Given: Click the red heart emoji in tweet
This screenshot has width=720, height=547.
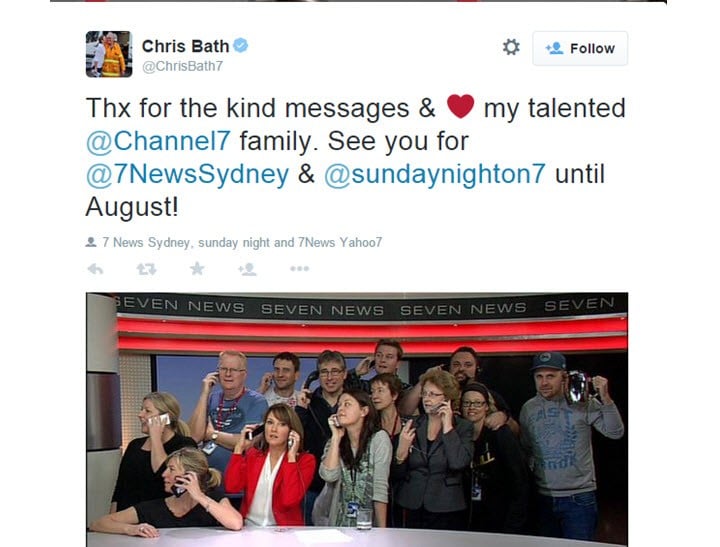Looking at the screenshot, I should point(460,106).
